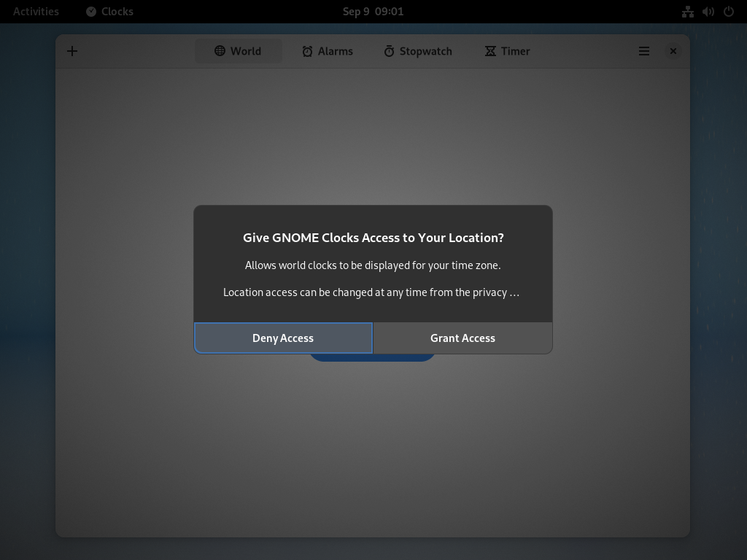Select the dialog title about location access
Image resolution: width=747 pixels, height=560 pixels.
point(373,238)
